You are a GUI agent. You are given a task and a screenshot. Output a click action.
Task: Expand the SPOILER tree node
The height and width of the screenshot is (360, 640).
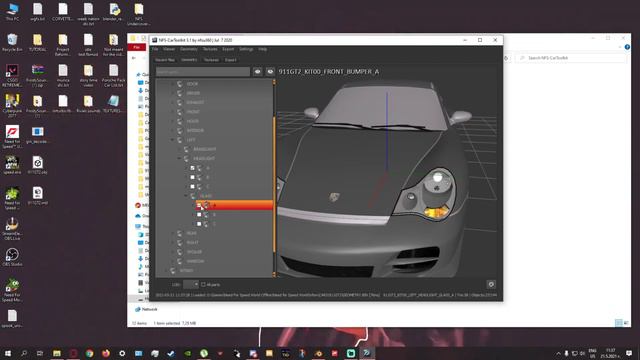[x=172, y=252]
